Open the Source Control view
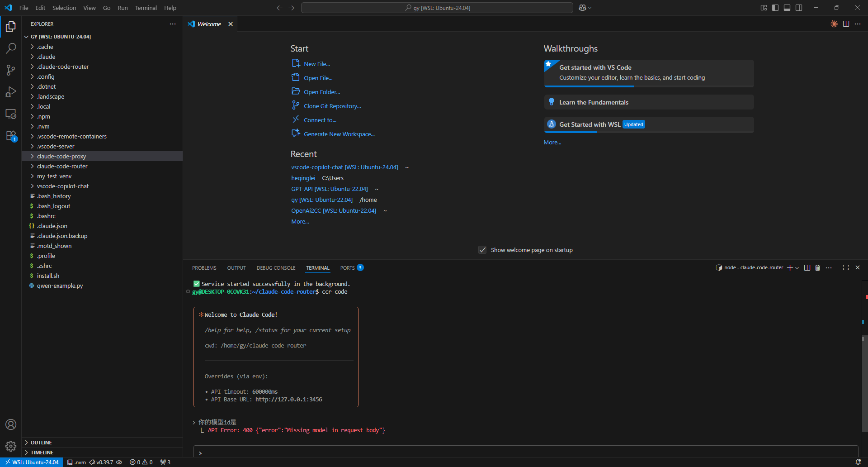The image size is (868, 467). [11, 70]
